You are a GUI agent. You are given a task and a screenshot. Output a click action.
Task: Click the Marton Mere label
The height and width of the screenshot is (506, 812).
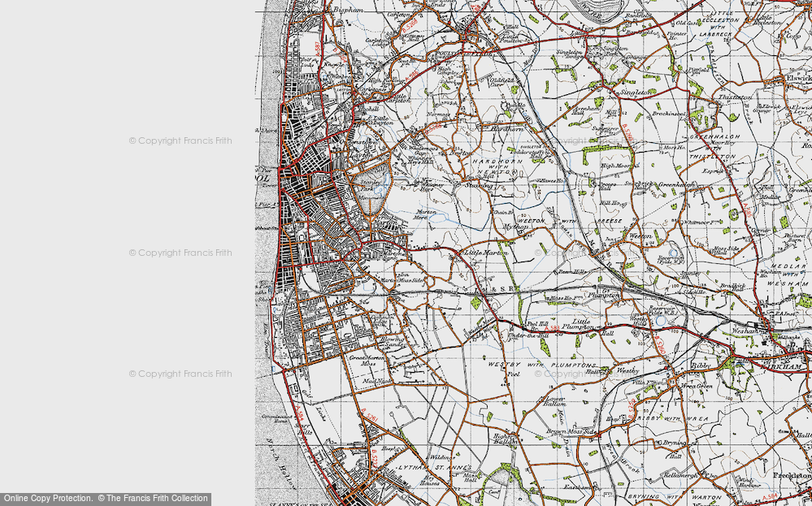[x=427, y=214]
